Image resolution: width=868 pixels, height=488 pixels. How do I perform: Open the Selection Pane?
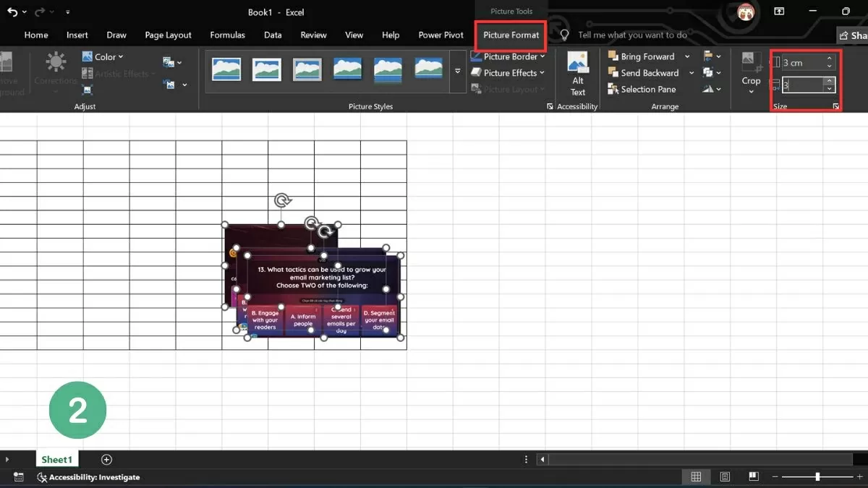642,90
